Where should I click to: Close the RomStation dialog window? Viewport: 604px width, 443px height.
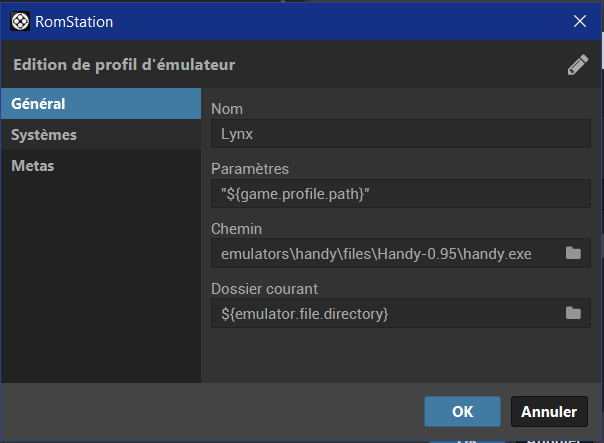point(580,21)
